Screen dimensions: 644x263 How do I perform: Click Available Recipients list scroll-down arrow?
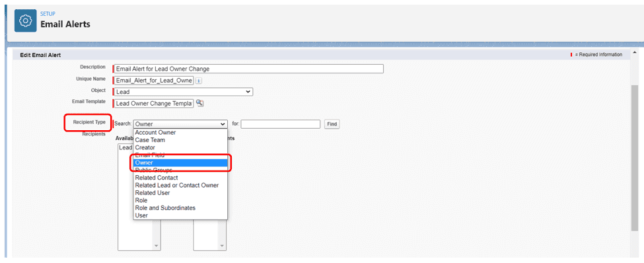pyautogui.click(x=156, y=246)
